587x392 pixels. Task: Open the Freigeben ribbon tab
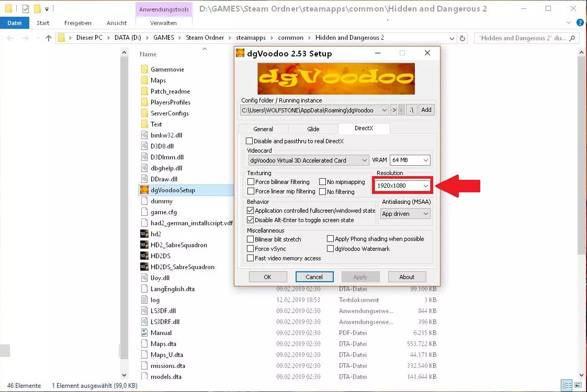tap(77, 23)
